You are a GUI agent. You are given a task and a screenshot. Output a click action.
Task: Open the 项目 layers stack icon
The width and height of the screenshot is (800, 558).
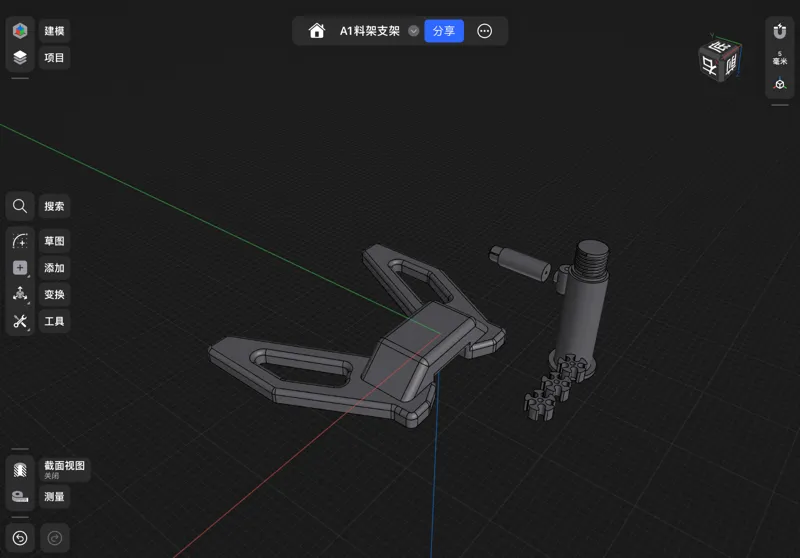click(20, 58)
